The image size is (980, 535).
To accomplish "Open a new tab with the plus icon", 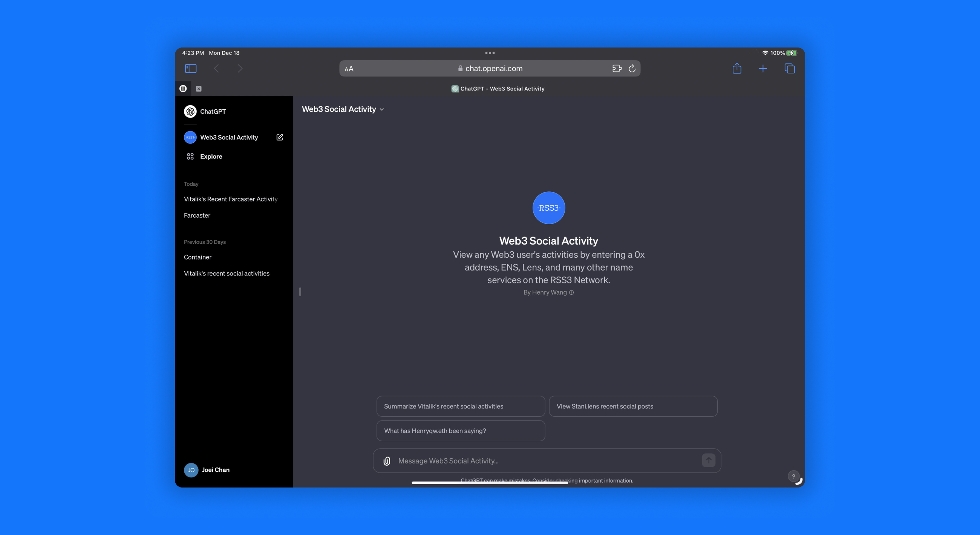I will (763, 69).
